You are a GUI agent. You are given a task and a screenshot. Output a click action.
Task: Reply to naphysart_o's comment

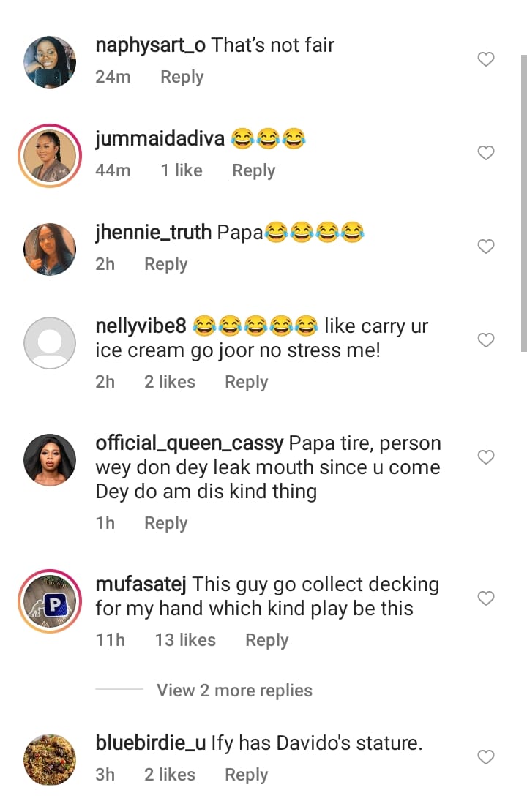coord(182,77)
